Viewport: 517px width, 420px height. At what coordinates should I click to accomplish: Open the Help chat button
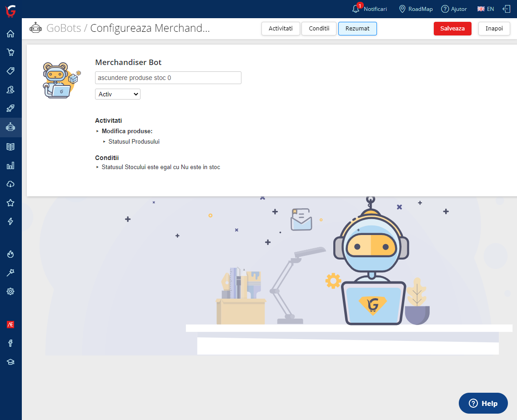(483, 403)
